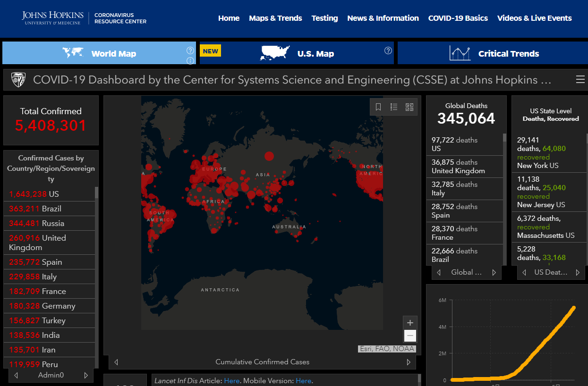Viewport: 588px width, 386px height.
Task: Click the help question mark on U.S. Map tab
Action: (388, 50)
